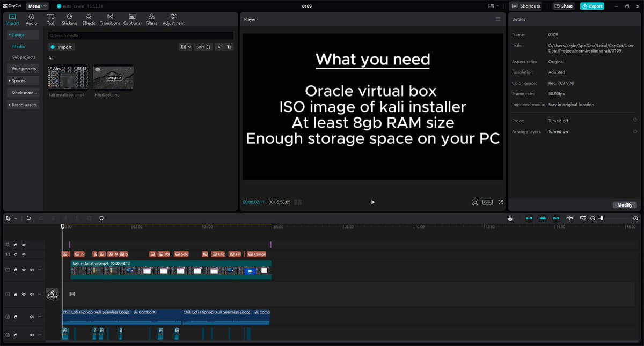
Task: Select the Congra text clip on timeline
Action: coord(257,254)
